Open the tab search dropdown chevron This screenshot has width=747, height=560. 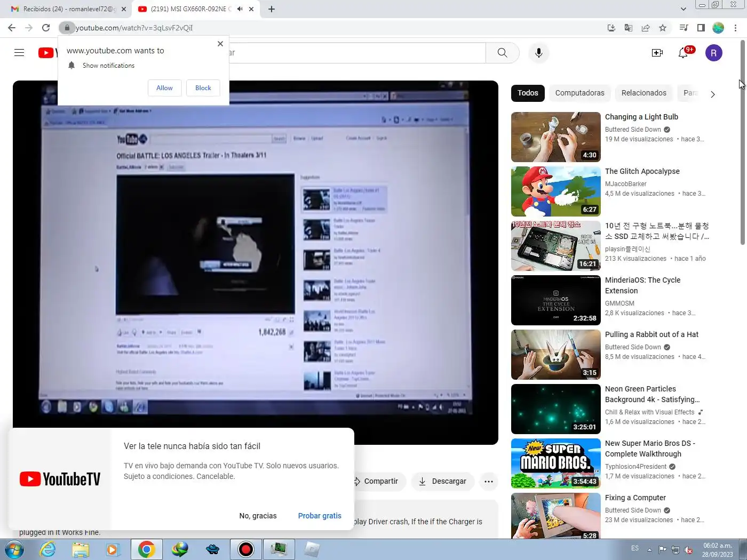684,9
